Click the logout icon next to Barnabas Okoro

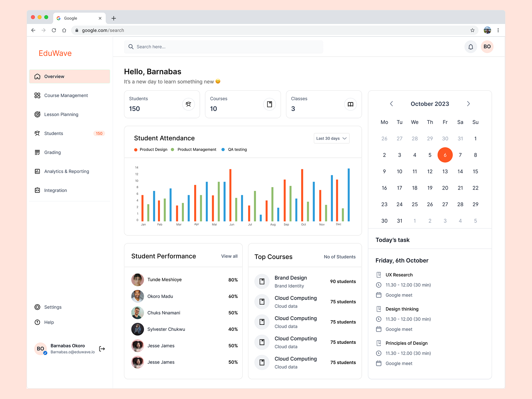point(102,349)
